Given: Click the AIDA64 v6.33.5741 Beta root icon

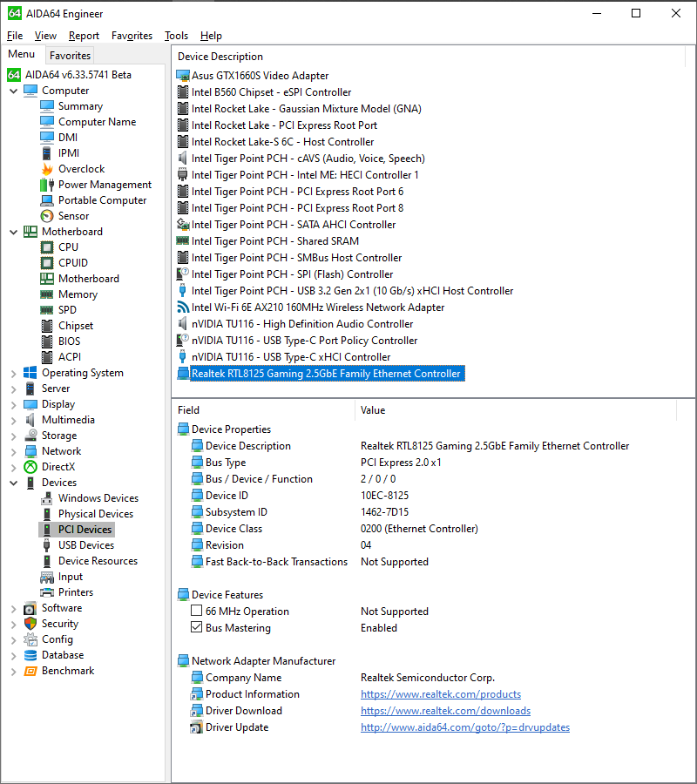Looking at the screenshot, I should click(14, 75).
